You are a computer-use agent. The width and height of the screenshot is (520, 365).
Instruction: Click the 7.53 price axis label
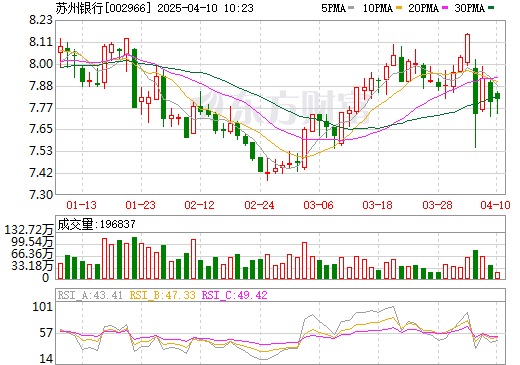point(41,151)
